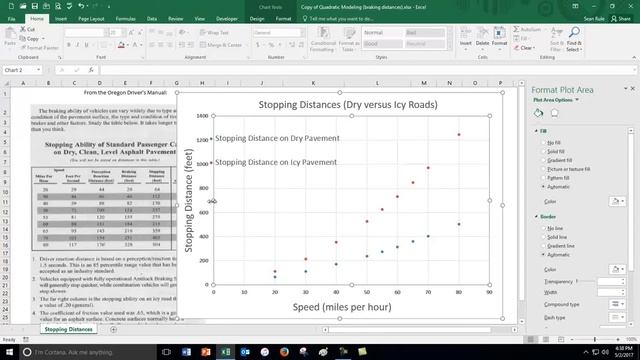Add a new sheet with plus icon
The width and height of the screenshot is (640, 360).
[x=113, y=329]
